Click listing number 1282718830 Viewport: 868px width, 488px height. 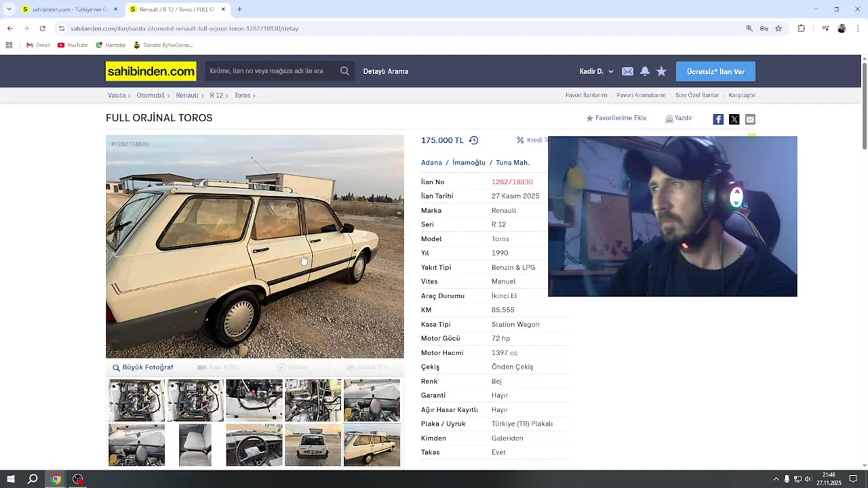512,182
